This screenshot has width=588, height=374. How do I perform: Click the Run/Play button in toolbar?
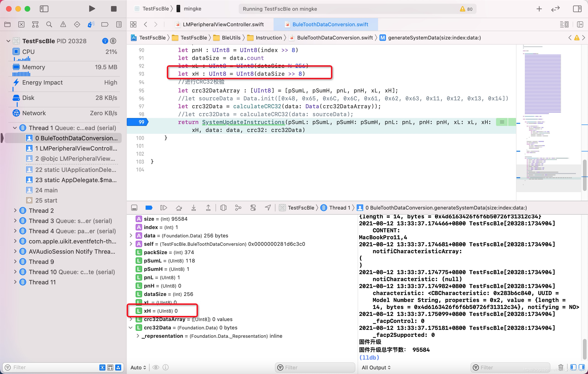click(x=92, y=9)
